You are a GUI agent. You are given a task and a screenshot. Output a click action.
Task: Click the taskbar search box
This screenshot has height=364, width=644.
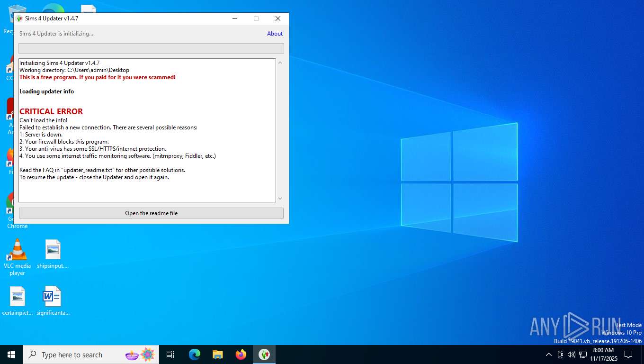tap(91, 355)
